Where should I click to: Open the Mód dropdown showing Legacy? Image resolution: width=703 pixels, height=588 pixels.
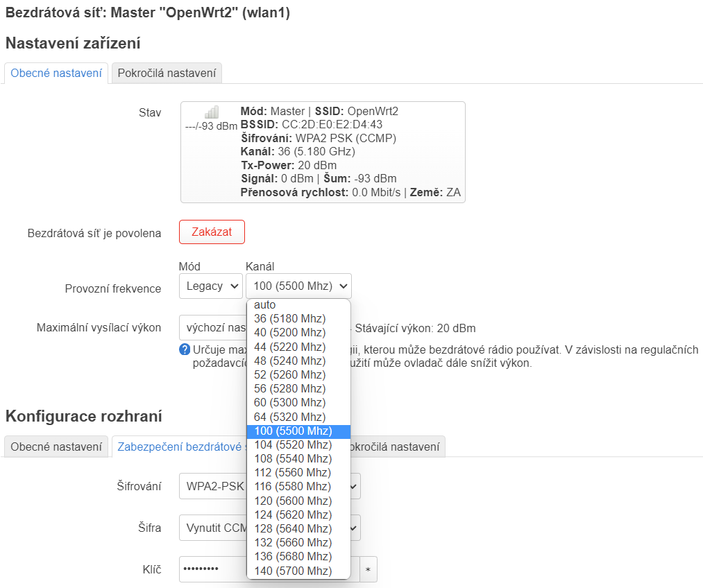point(210,286)
